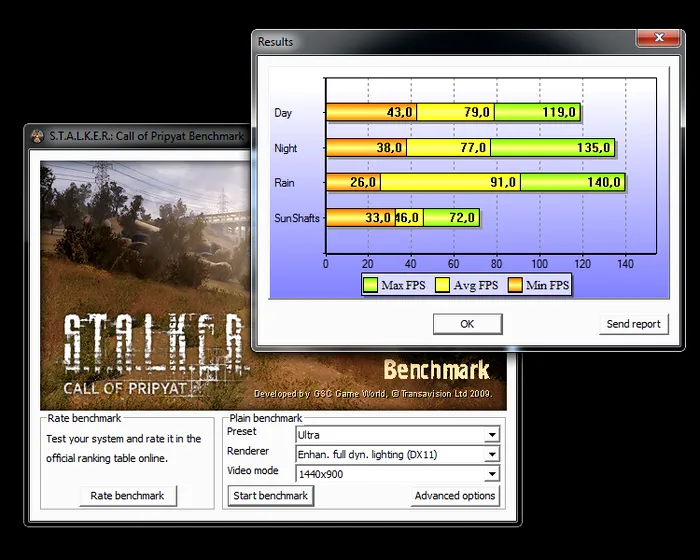Click the Rain avg FPS bar 91,0

click(x=450, y=182)
